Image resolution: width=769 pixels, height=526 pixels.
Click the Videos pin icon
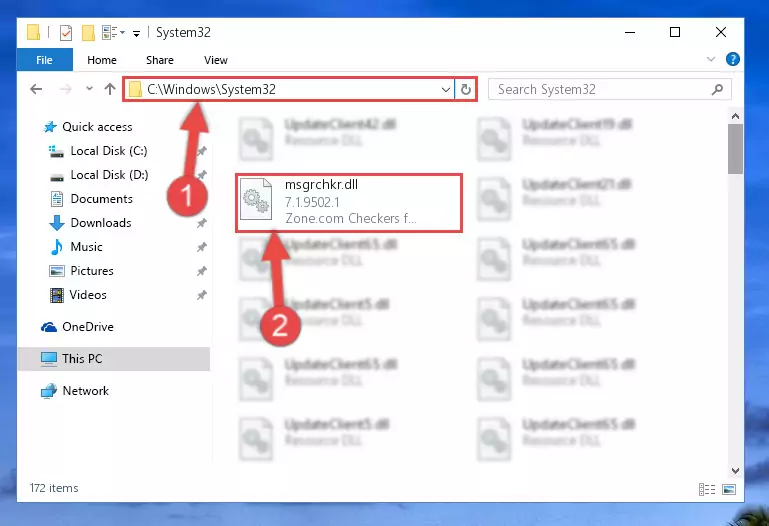point(202,295)
